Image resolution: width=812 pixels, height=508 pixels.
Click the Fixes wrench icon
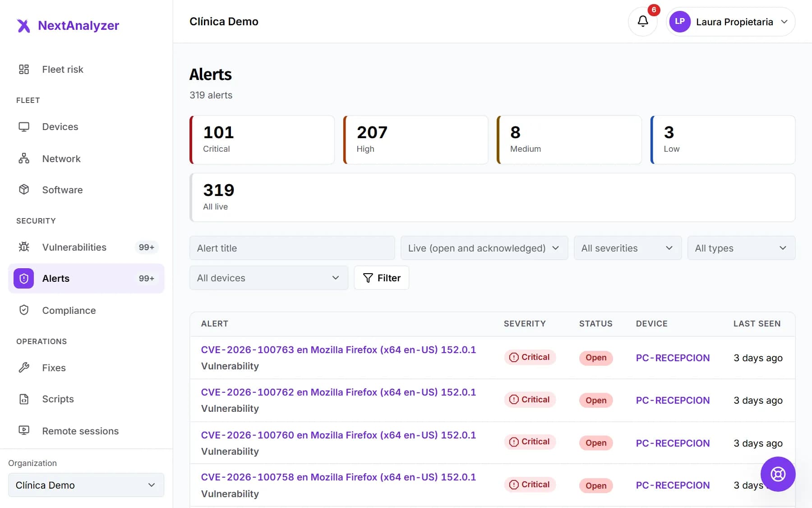[24, 368]
